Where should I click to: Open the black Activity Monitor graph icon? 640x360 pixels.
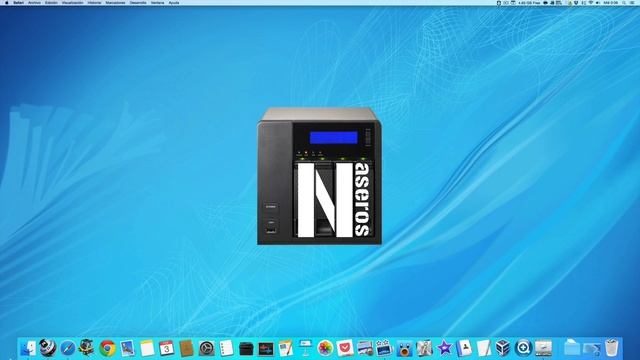(266, 349)
